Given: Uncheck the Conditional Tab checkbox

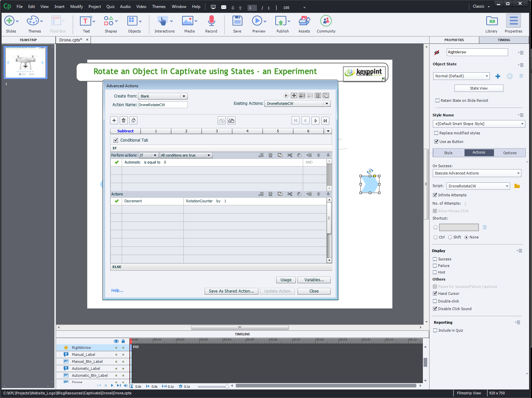Looking at the screenshot, I should [116, 140].
